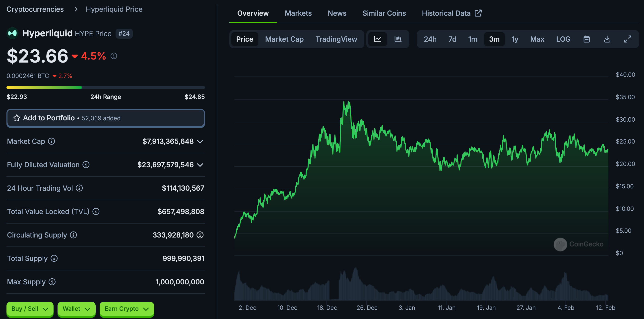The image size is (644, 319).
Task: Click the Fully Diluted Valuation info icon
Action: 86,165
